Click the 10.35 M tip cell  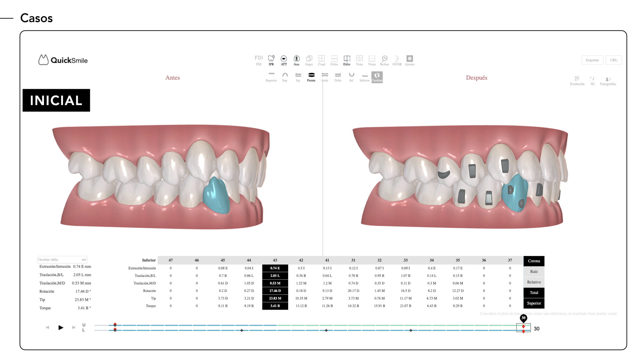click(301, 298)
